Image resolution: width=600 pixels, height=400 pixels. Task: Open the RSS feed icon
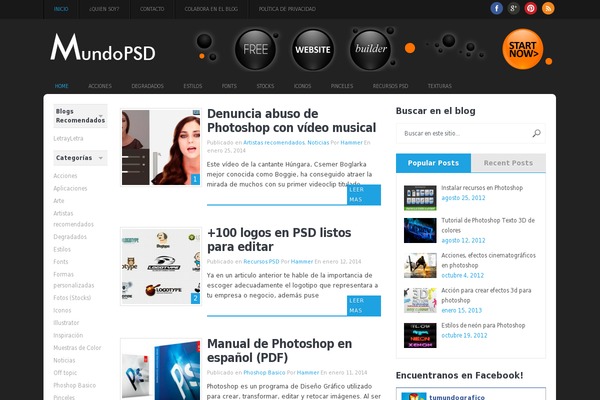(548, 8)
